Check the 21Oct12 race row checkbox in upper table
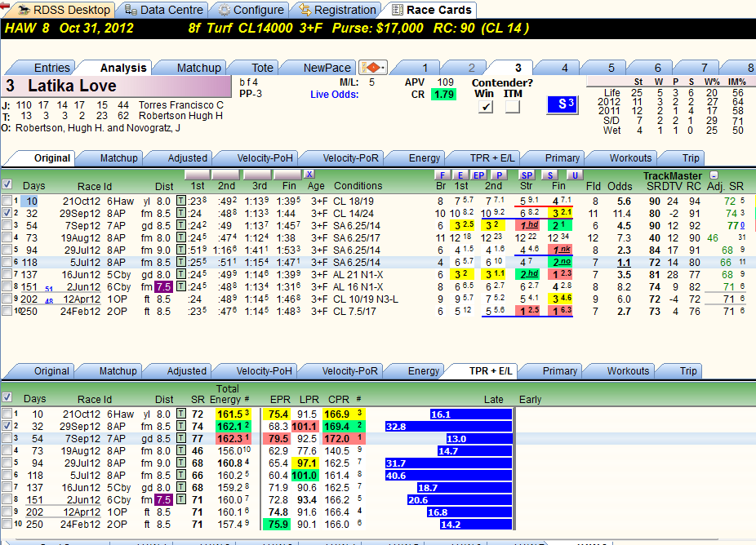This screenshot has height=545, width=756. tap(7, 201)
